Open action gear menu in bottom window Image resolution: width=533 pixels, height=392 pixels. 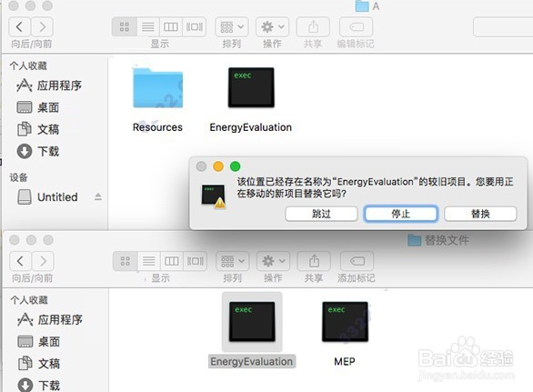coord(273,261)
